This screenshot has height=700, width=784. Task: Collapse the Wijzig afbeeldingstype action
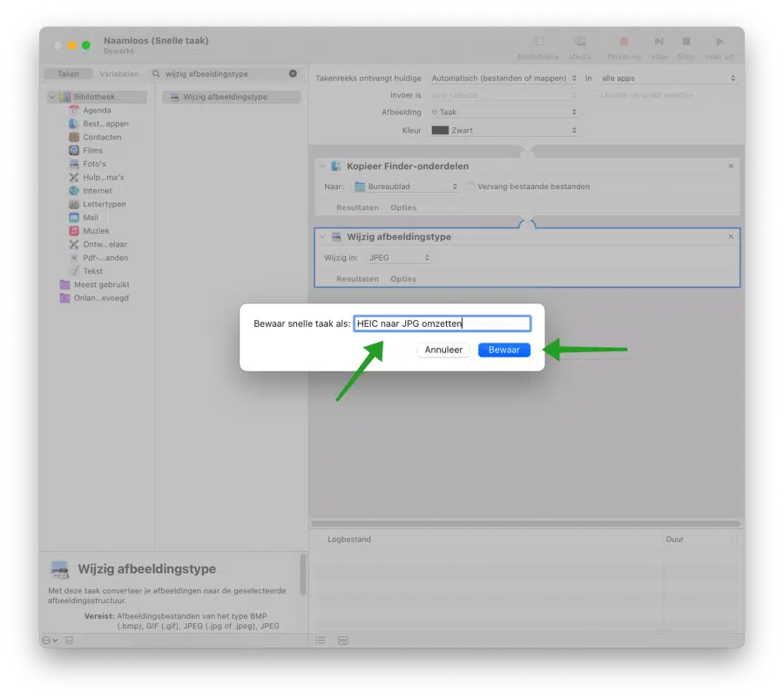click(322, 236)
